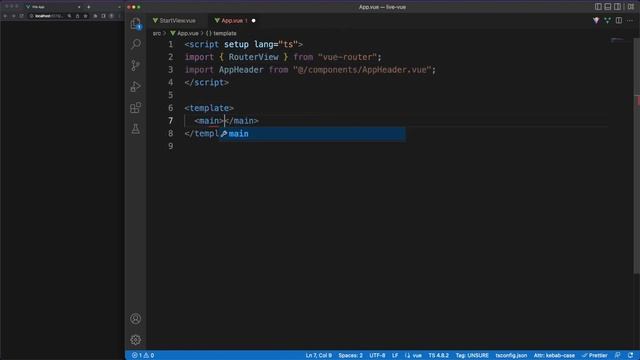Open the Extensions view

136,108
